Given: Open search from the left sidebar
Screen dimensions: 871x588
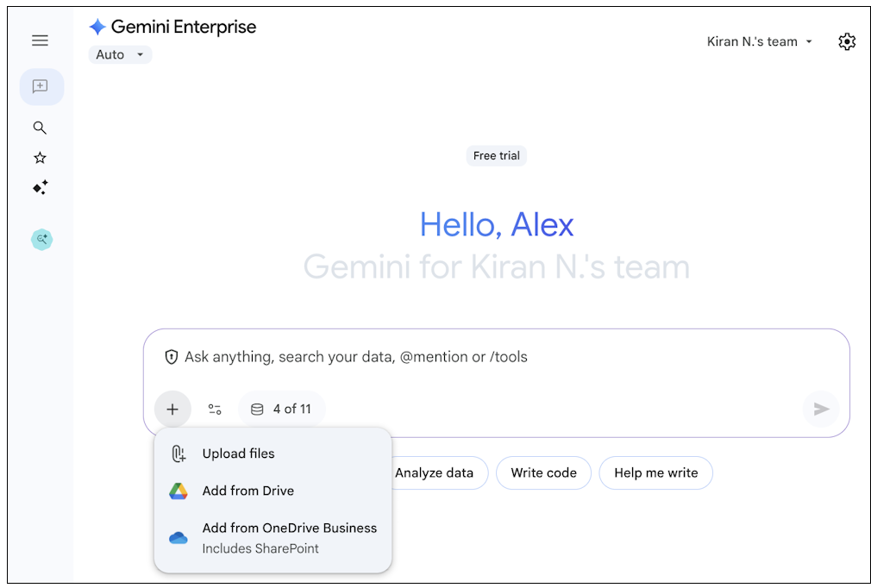Looking at the screenshot, I should 40,128.
